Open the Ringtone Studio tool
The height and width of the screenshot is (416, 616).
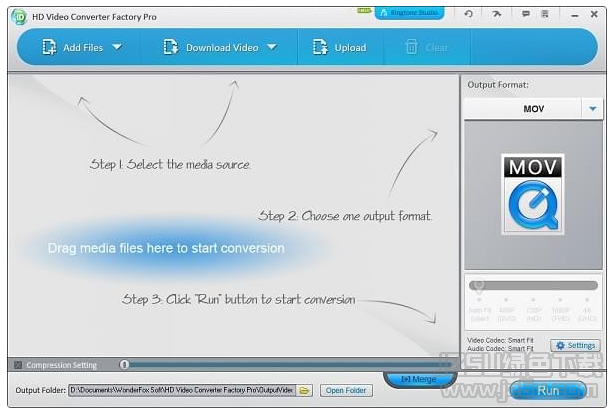409,13
